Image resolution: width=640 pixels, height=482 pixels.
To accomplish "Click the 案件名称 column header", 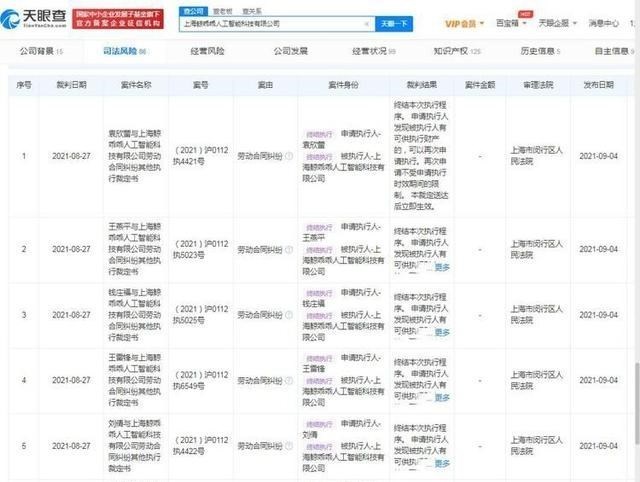I will click(x=136, y=85).
